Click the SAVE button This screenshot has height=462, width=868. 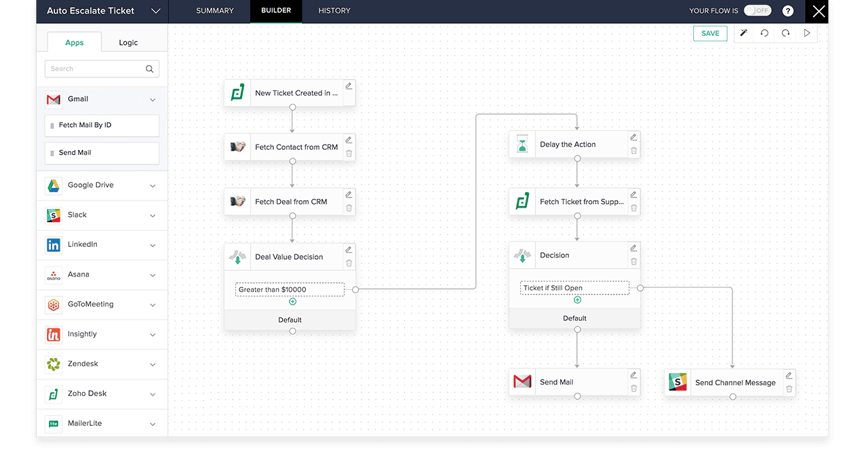point(710,33)
